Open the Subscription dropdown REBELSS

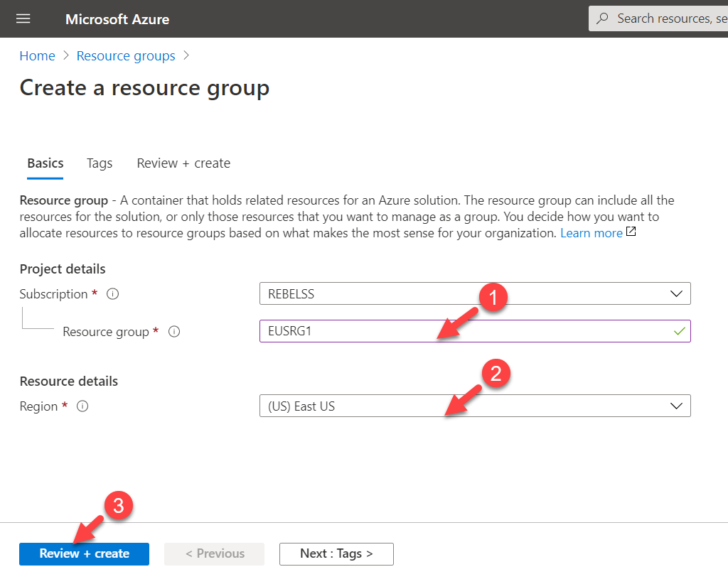(475, 293)
